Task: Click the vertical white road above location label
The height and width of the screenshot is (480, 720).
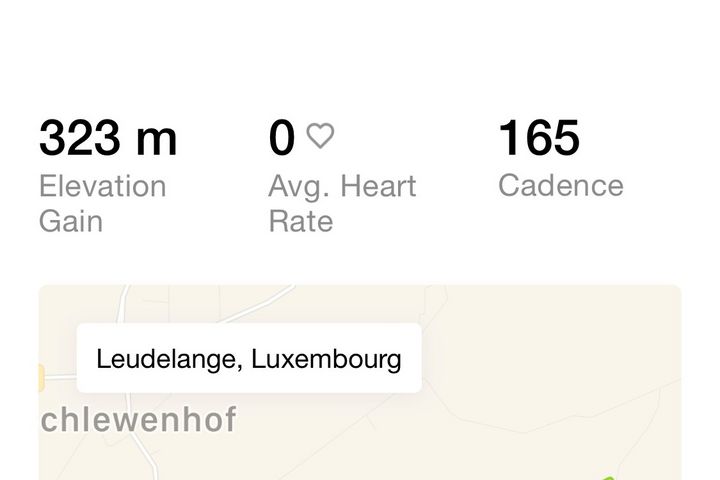Action: click(123, 304)
